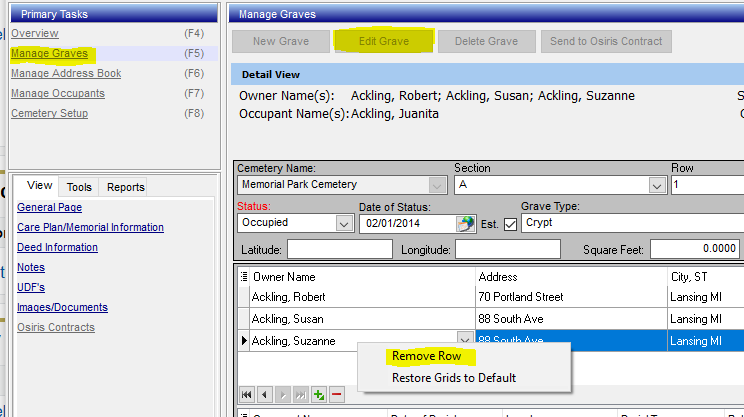Click the Delete Grave button
The height and width of the screenshot is (417, 744).
point(486,41)
